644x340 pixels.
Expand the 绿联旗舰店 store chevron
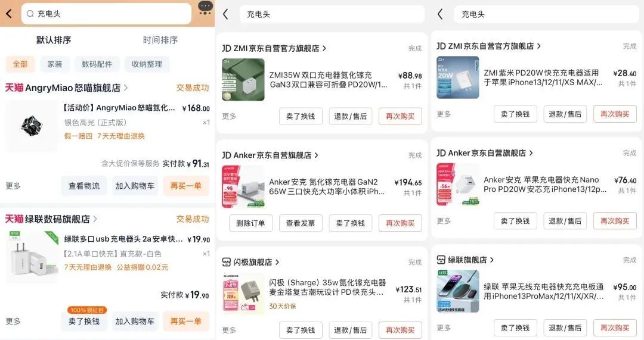point(491,260)
